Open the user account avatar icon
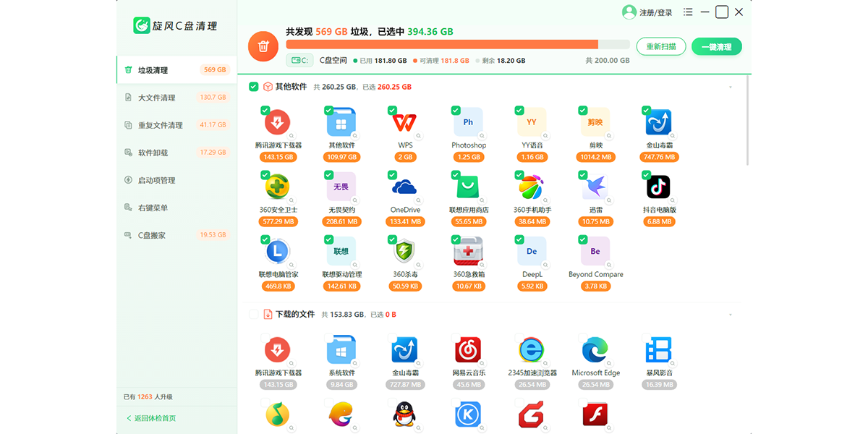Screen dimensions: 868x434 pyautogui.click(x=629, y=12)
